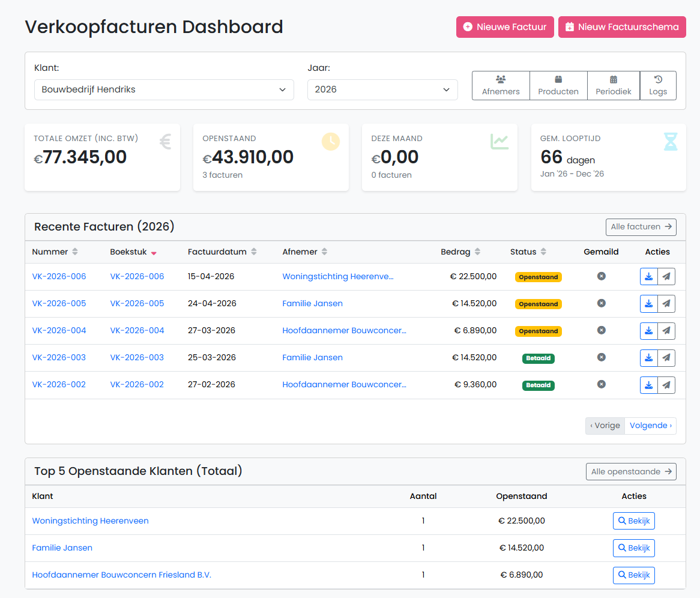Click the Openstaand badge for VK-2026-006
This screenshot has height=598, width=700.
[x=539, y=277]
